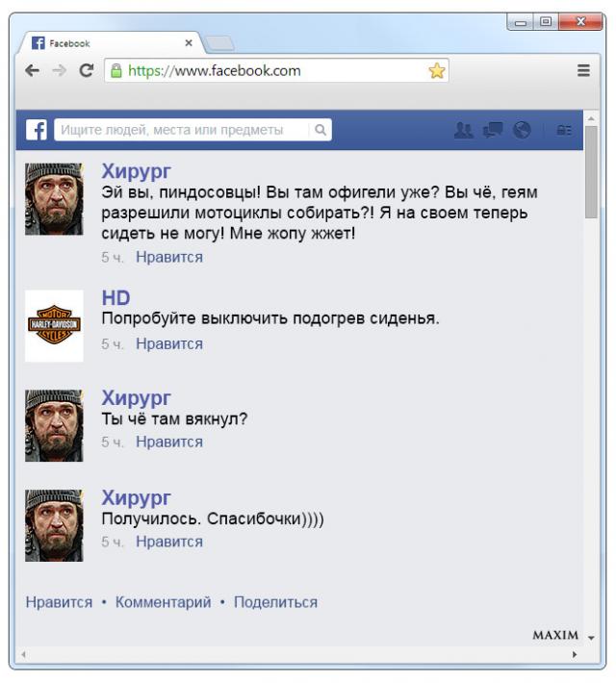Open the notifications globe icon
This screenshot has width=616, height=683.
point(522,130)
